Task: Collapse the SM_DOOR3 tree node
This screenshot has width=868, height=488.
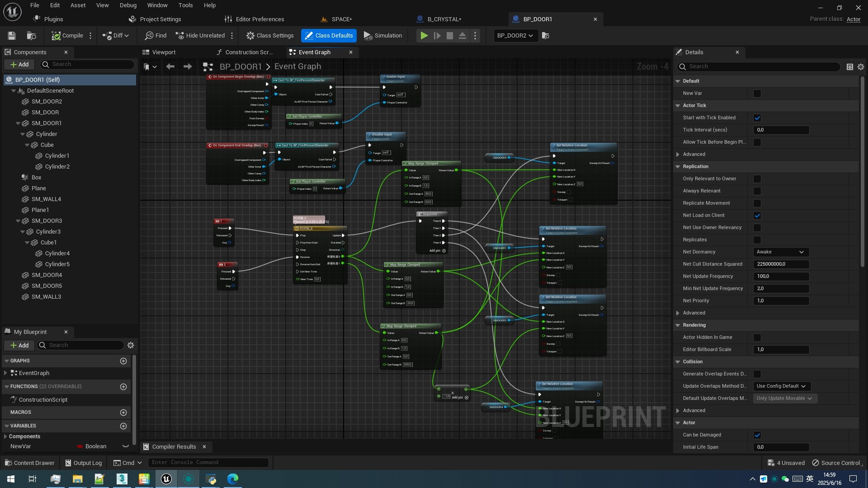Action: click(x=18, y=221)
